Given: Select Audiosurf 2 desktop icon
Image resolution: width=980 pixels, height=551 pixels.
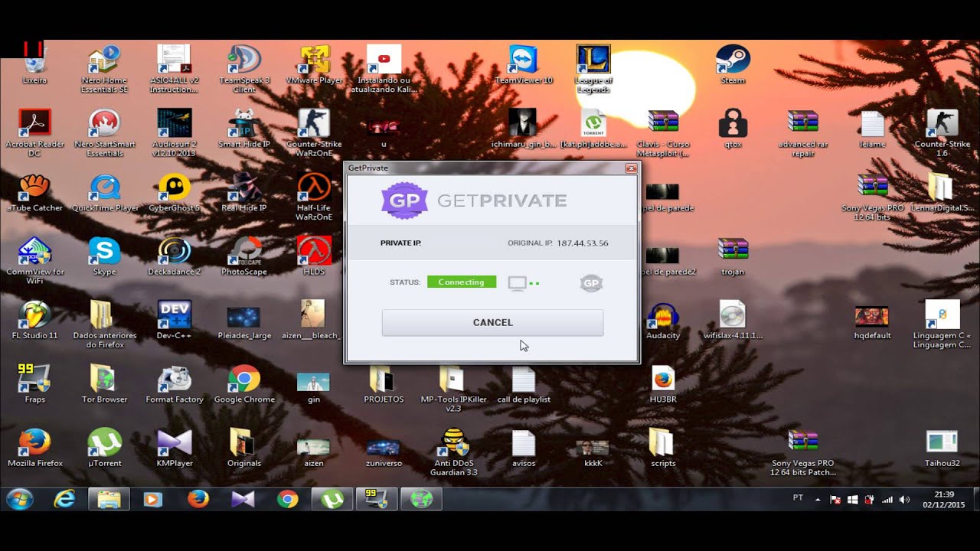Looking at the screenshot, I should pos(175,133).
